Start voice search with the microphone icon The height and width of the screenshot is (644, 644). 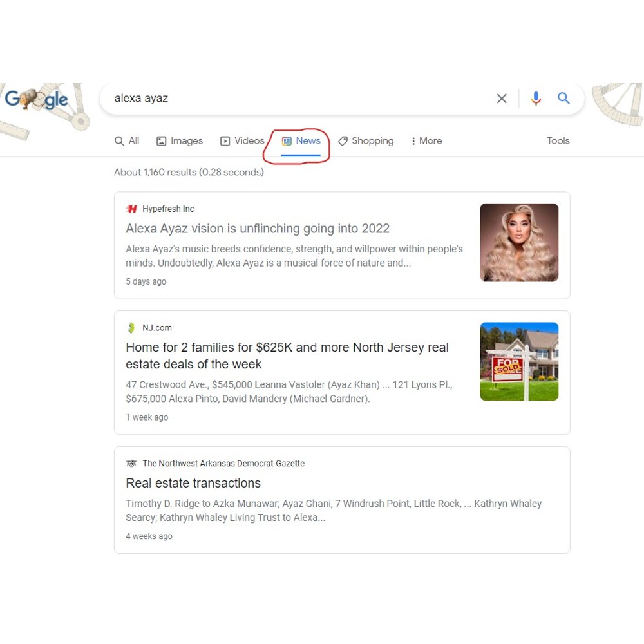536,99
